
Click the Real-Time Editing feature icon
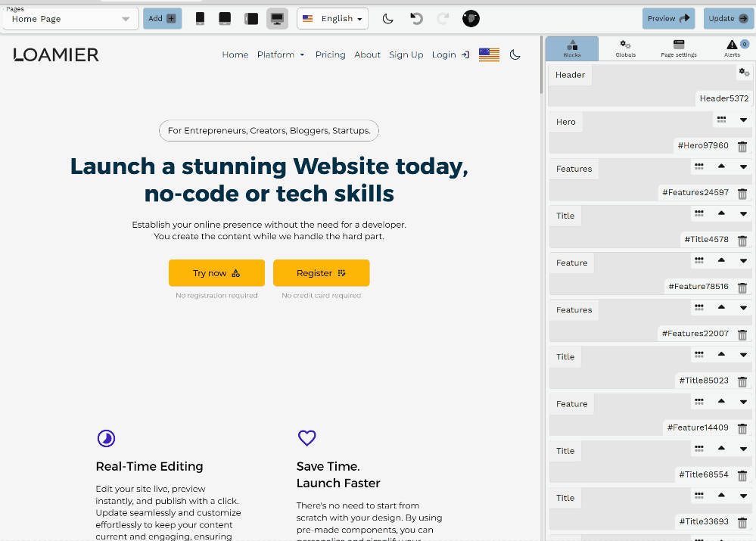pyautogui.click(x=106, y=438)
